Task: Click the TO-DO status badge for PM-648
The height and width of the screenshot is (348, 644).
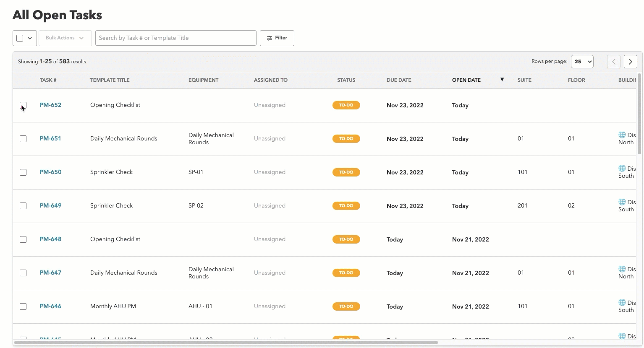Action: click(346, 239)
